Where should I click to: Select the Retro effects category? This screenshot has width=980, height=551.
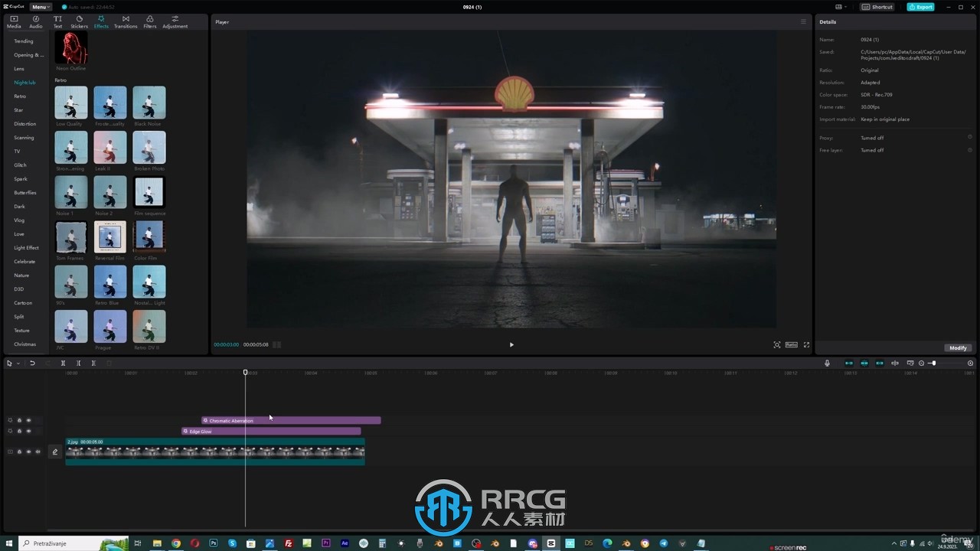(20, 96)
